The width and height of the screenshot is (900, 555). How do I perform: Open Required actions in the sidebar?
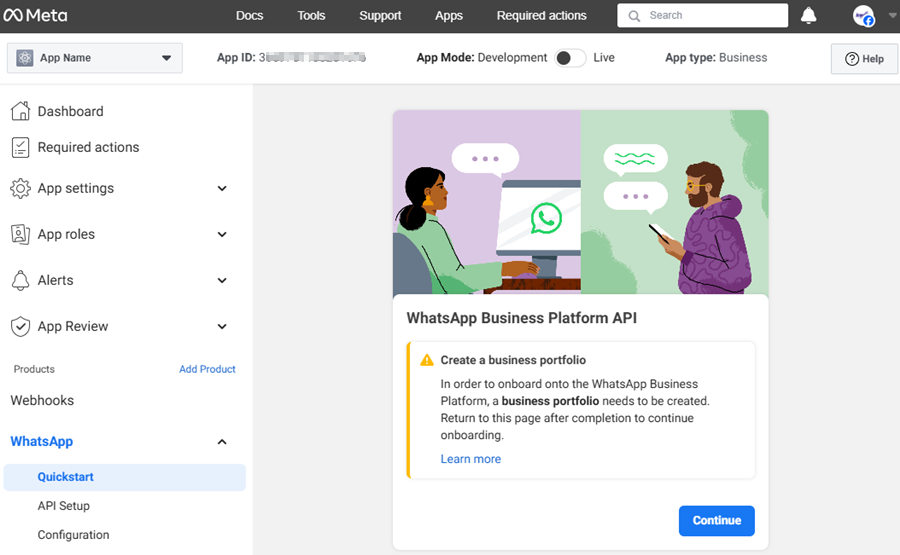point(88,148)
